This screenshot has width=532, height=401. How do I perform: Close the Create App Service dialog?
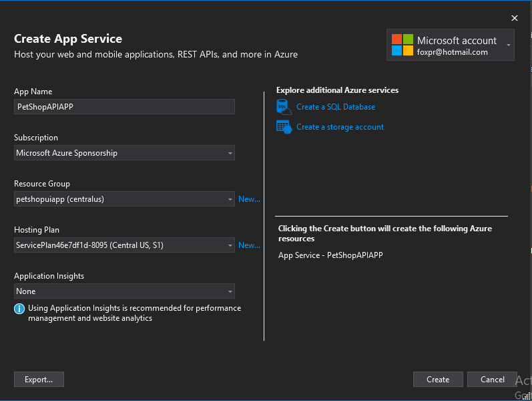[x=515, y=18]
